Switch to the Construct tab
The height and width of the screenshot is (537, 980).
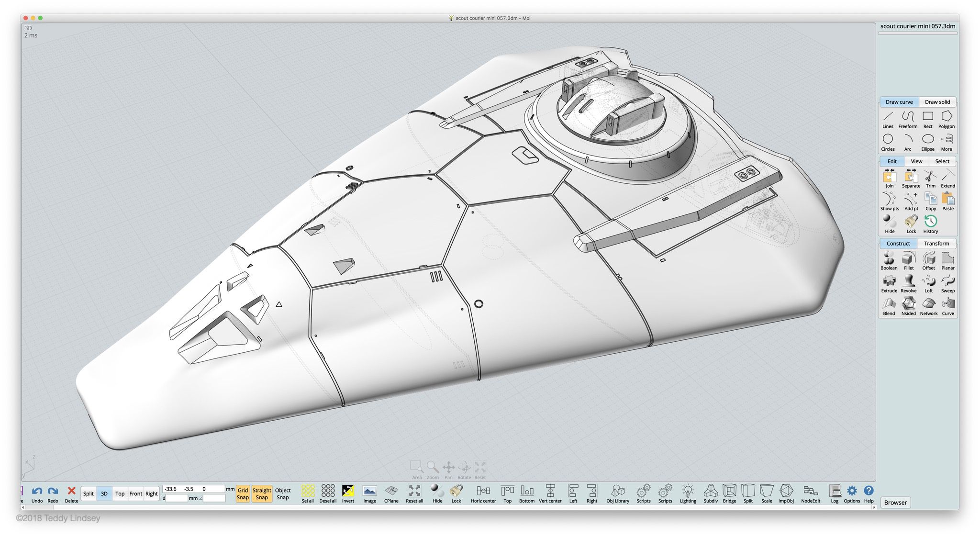click(x=898, y=244)
